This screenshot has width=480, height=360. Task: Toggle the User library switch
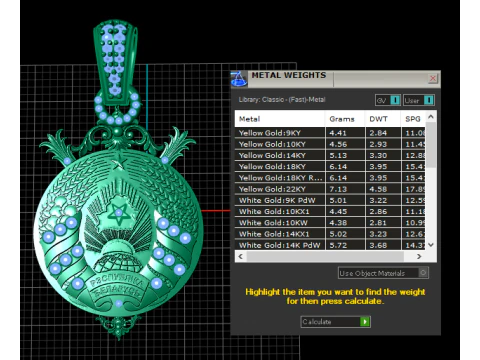tap(419, 100)
